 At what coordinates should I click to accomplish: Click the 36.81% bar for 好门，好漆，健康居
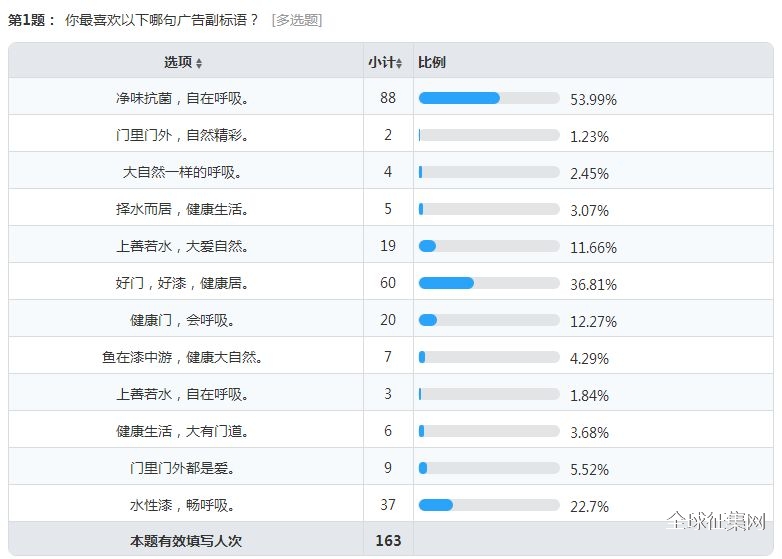pyautogui.click(x=489, y=283)
